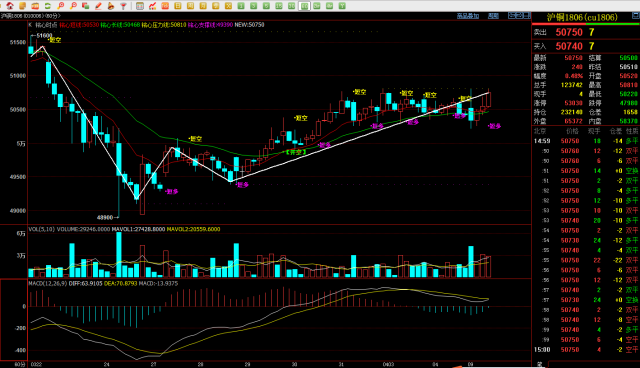Click the second blue link above chart

click(x=493, y=16)
